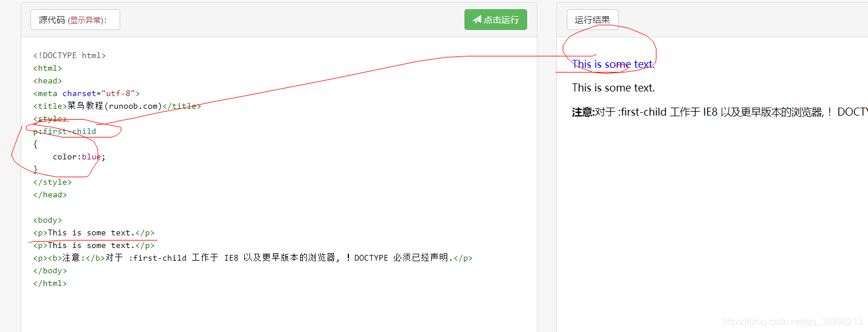
Task: Click the code line containing <b>注意:</b>
Action: coord(253,258)
